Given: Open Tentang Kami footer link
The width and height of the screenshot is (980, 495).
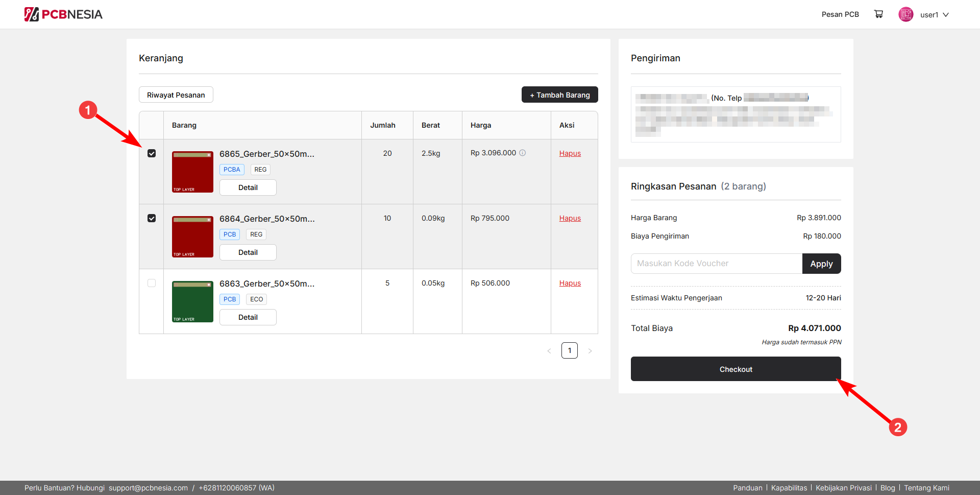Looking at the screenshot, I should pyautogui.click(x=927, y=488).
